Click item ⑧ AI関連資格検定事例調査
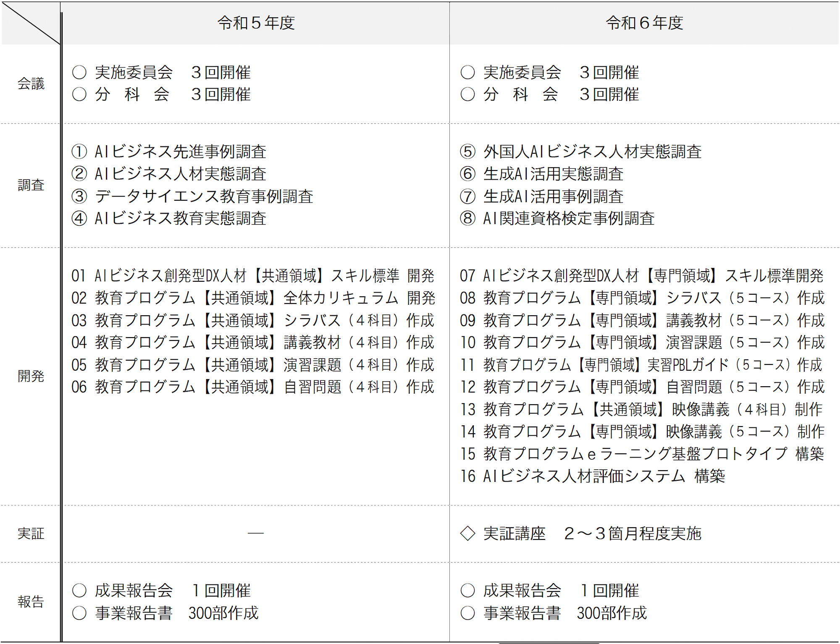 (557, 218)
